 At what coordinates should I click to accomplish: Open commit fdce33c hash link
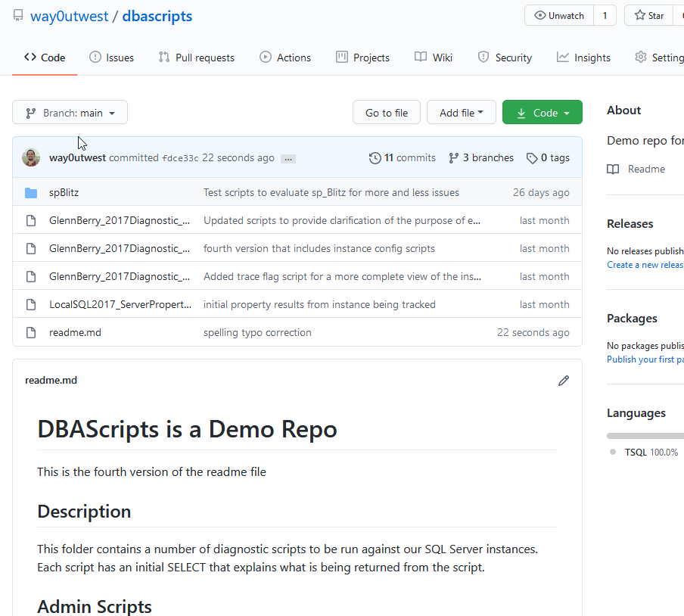pos(180,158)
